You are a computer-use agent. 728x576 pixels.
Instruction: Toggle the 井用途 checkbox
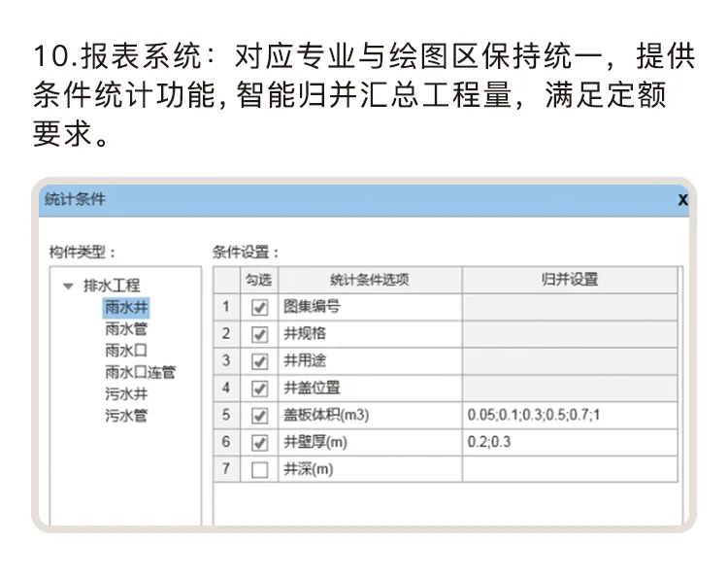[x=259, y=361]
